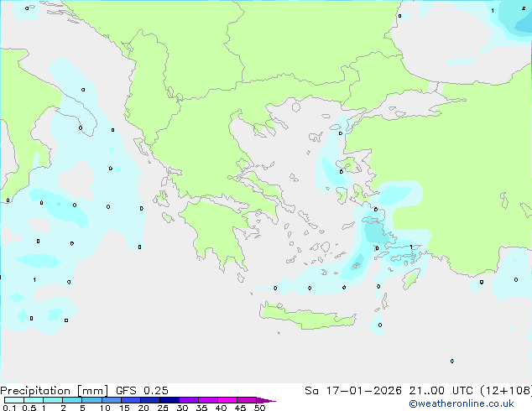Select legend swatch between 1 and 2
The image size is (532, 411).
pos(53,400)
